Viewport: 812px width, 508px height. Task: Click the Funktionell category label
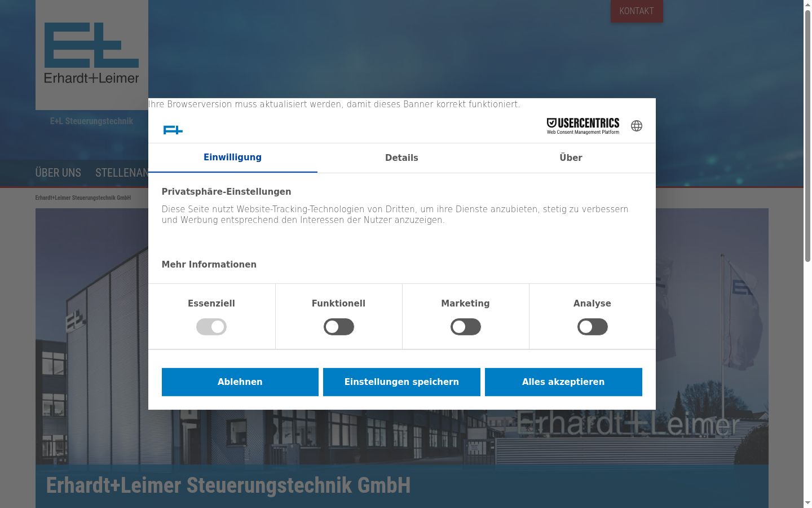click(339, 304)
